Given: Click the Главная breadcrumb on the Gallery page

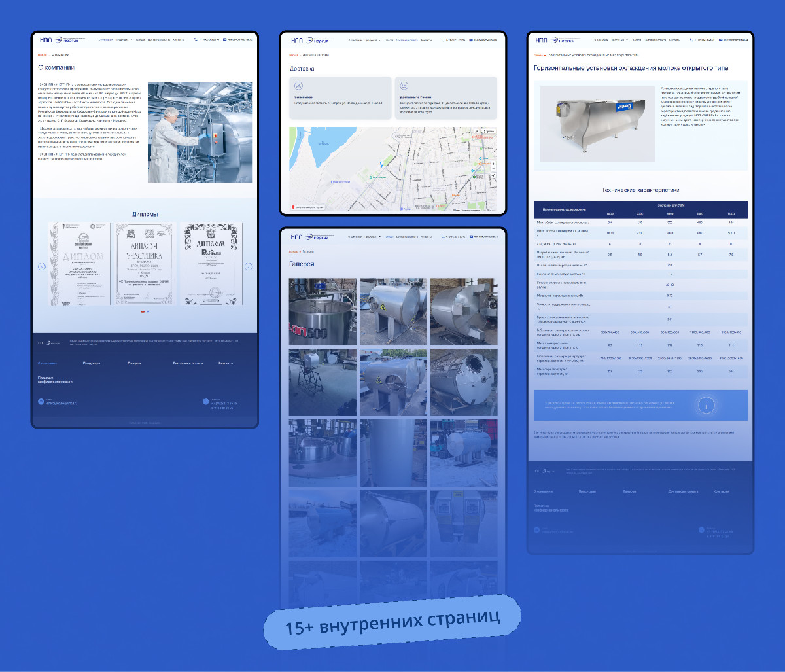Looking at the screenshot, I should (294, 251).
